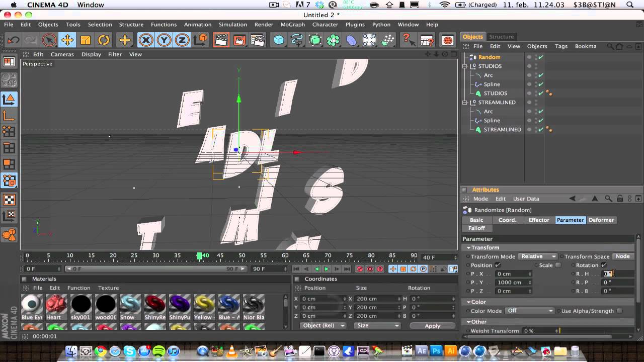Image resolution: width=644 pixels, height=362 pixels.
Task: Open the deformer objects icon
Action: point(351,40)
